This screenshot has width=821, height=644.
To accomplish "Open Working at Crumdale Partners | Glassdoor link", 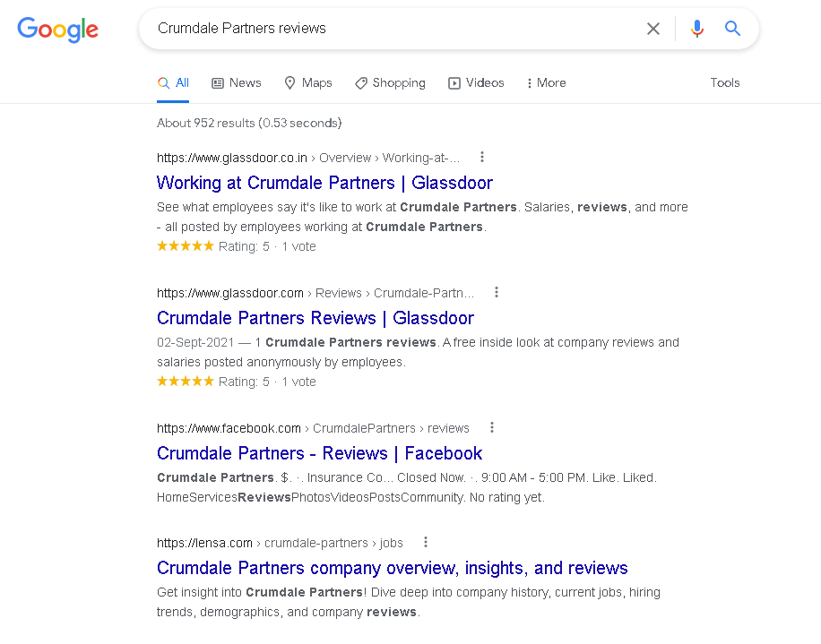I will pyautogui.click(x=324, y=183).
